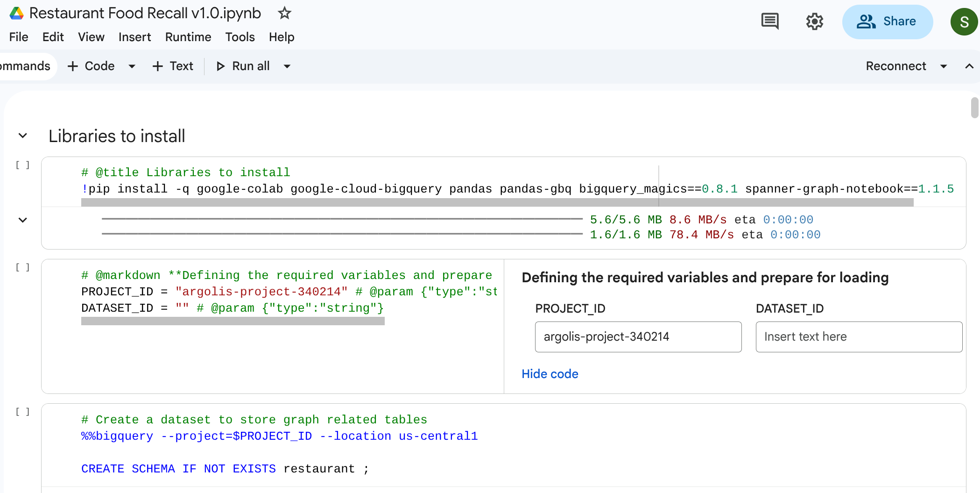Open the File menu
This screenshot has height=493, width=980.
pyautogui.click(x=18, y=37)
